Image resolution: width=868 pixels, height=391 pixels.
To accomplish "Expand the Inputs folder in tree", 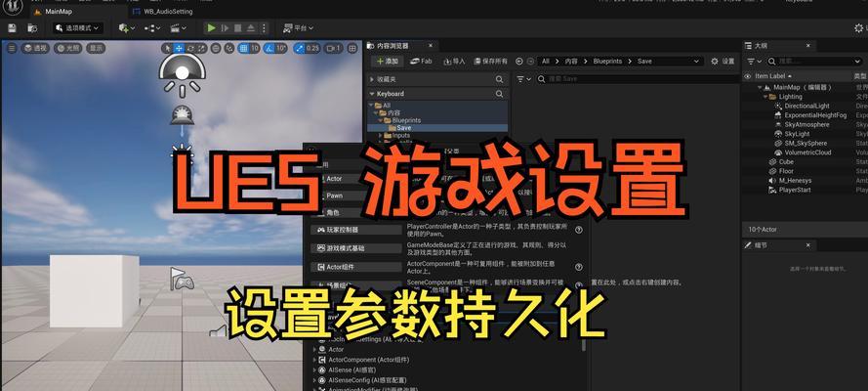I will (381, 135).
